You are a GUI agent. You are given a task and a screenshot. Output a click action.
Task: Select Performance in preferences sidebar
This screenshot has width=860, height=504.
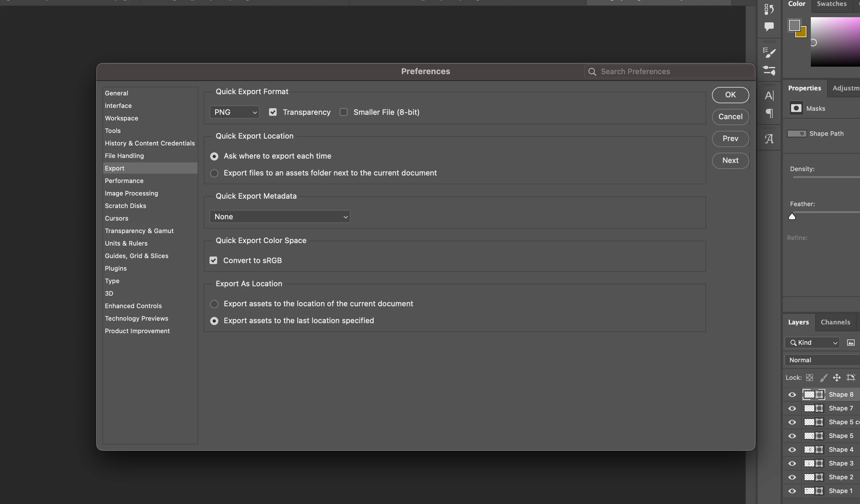pos(124,181)
